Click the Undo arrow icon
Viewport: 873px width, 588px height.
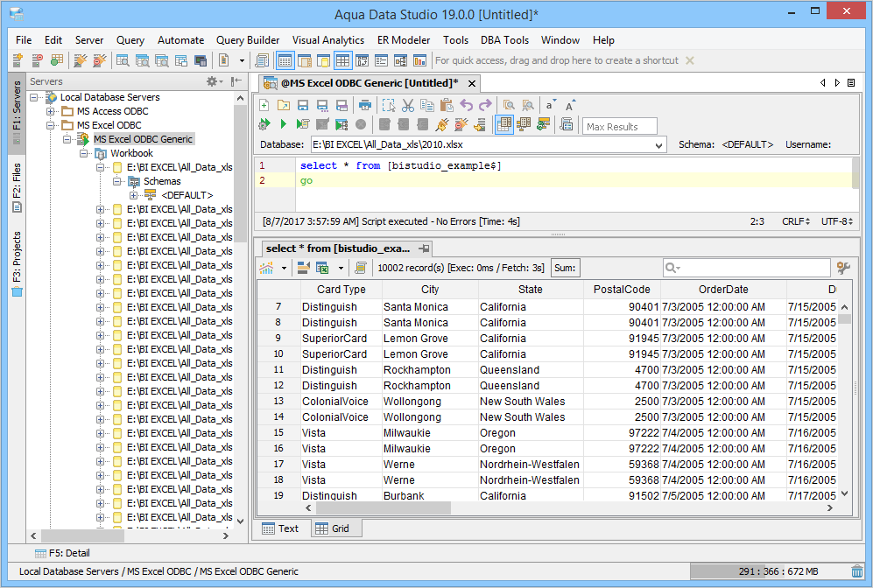pyautogui.click(x=466, y=105)
